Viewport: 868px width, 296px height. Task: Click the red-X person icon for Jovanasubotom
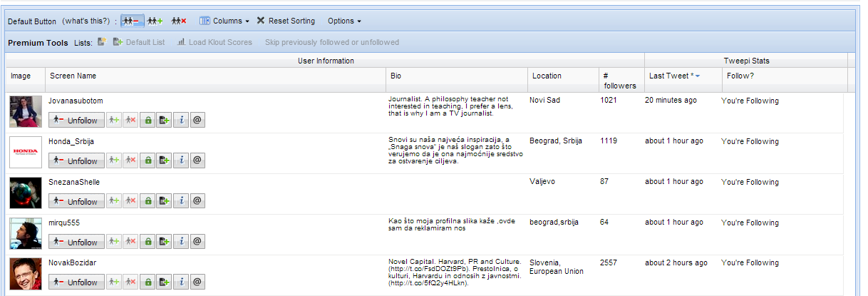pos(130,121)
